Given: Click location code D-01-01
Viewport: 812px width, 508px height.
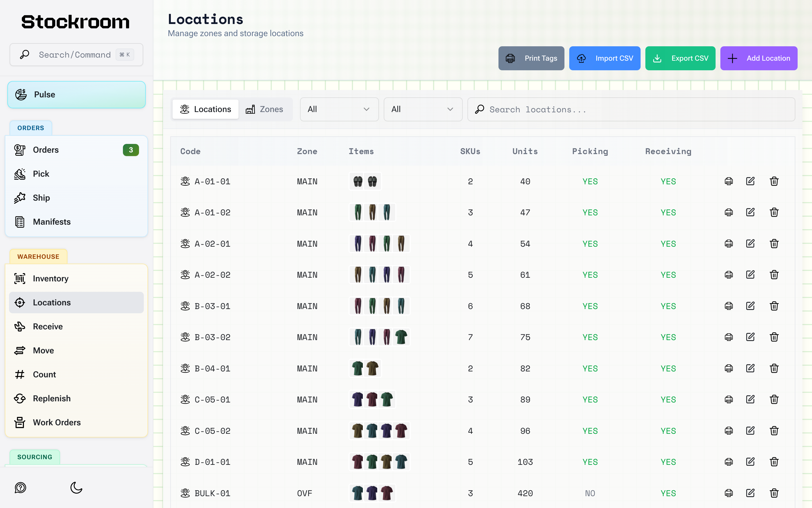Looking at the screenshot, I should click(212, 462).
